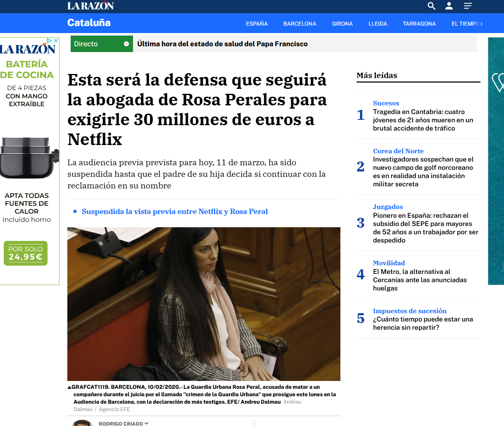The height and width of the screenshot is (426, 504).
Task: Click the green arrow in the Directo banner
Action: [126, 43]
